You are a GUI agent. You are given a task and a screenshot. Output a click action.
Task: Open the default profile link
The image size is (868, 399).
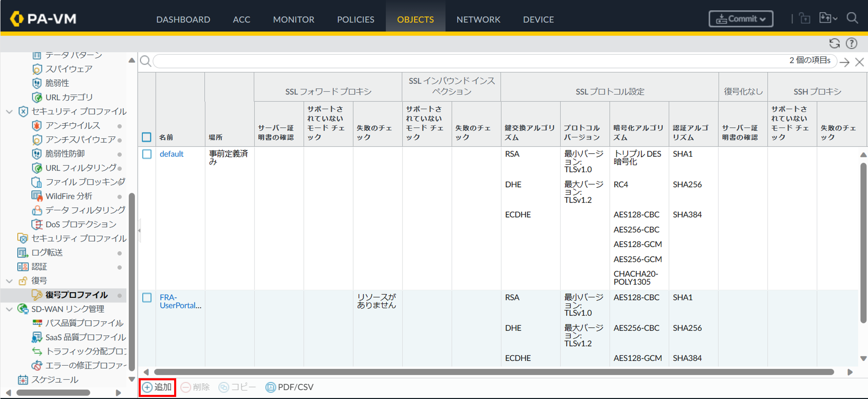(171, 154)
